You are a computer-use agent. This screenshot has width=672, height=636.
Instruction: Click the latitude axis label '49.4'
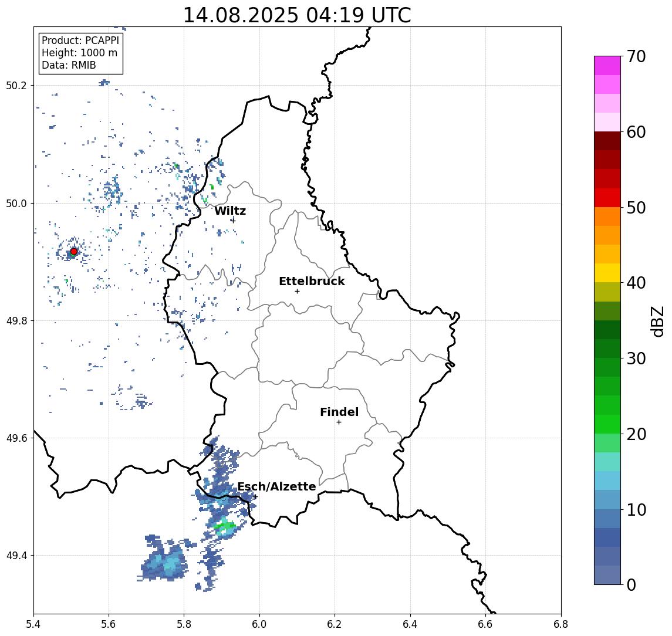pyautogui.click(x=16, y=556)
